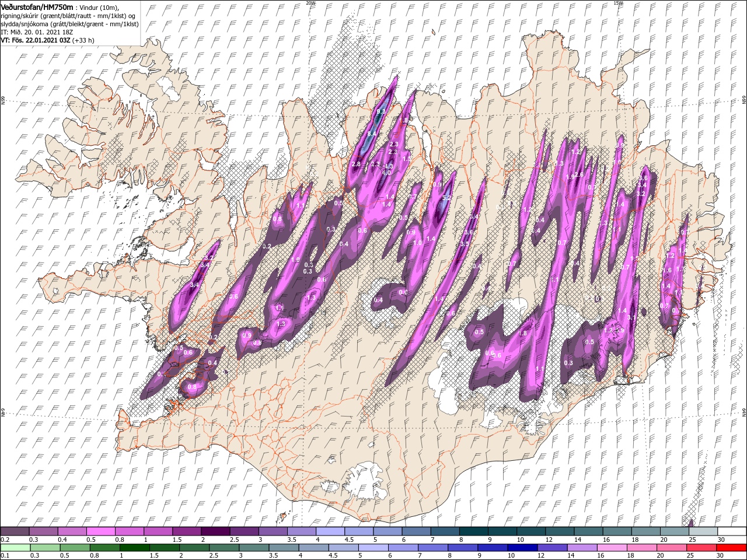The height and width of the screenshot is (560, 747).
Task: Click the '5.2' precipitation value on the map
Action: [447, 198]
